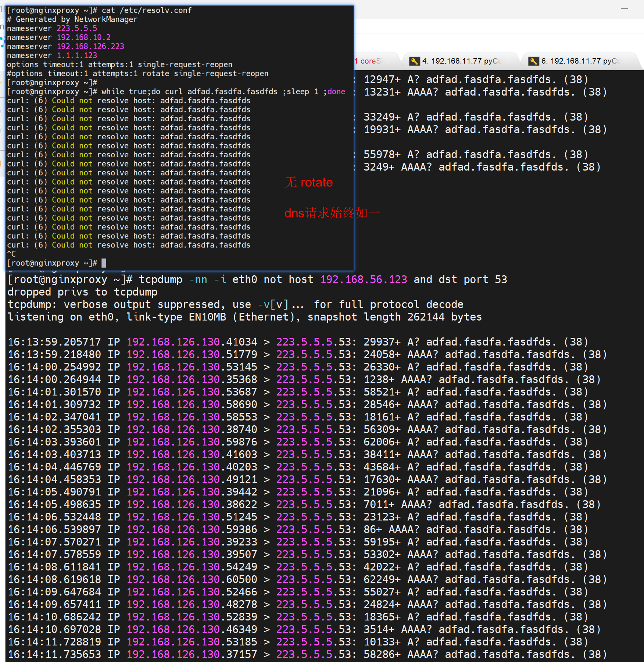Click the key icon on tab 4
This screenshot has width=644, height=662.
tap(414, 61)
